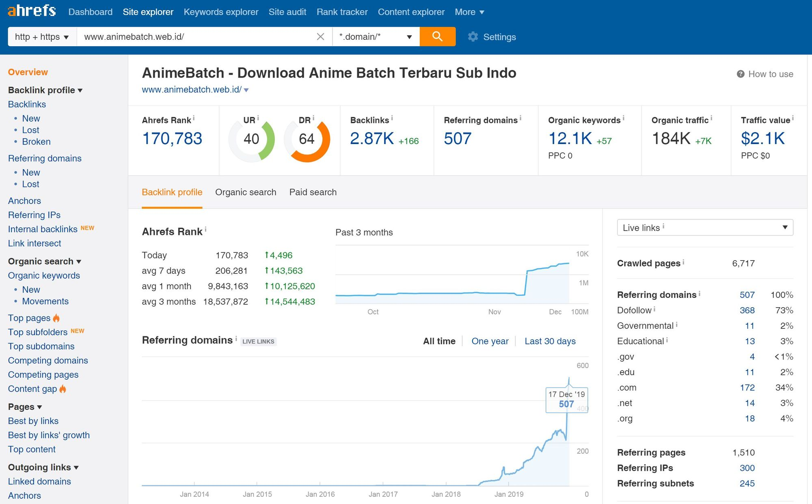Click the info icon next to Organic traffic
Image resolution: width=812 pixels, height=504 pixels.
tap(711, 118)
